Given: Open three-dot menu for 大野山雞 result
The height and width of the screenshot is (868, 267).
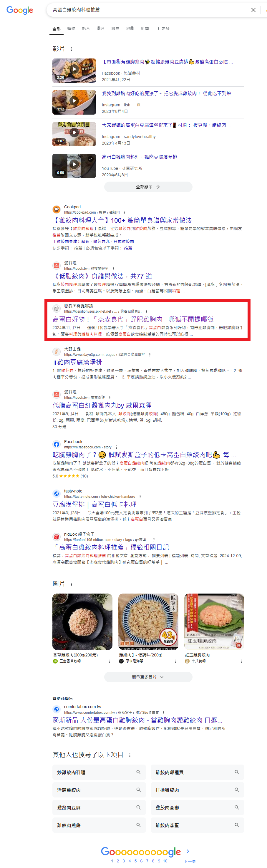Looking at the screenshot, I should 150,355.
